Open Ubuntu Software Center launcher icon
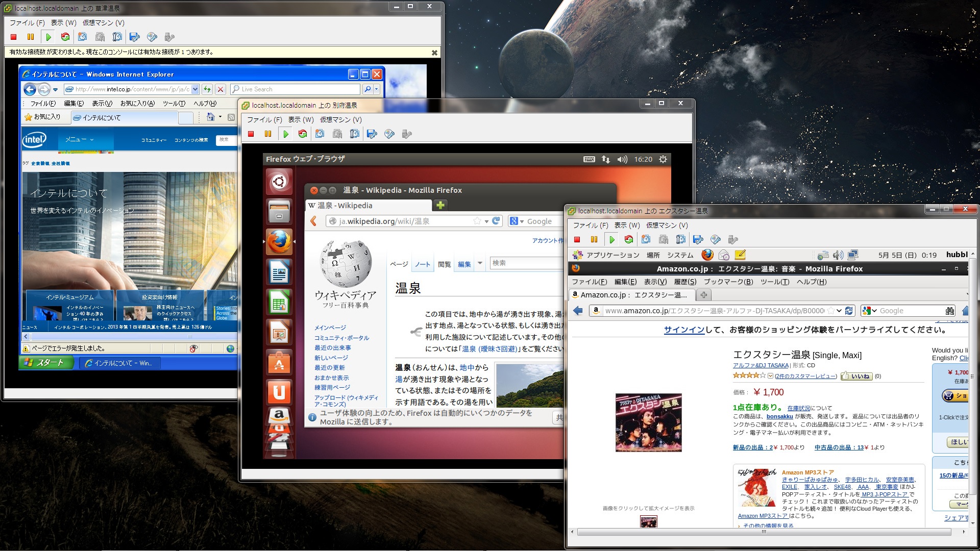 (279, 363)
